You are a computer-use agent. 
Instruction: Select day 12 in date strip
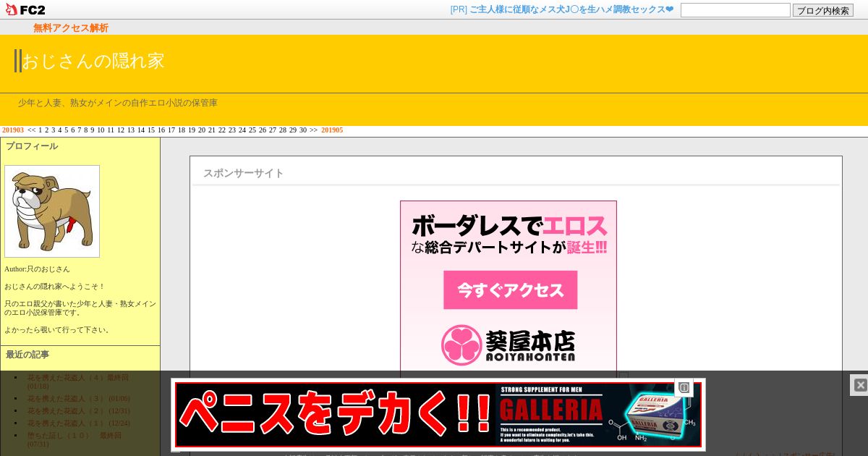click(x=121, y=130)
